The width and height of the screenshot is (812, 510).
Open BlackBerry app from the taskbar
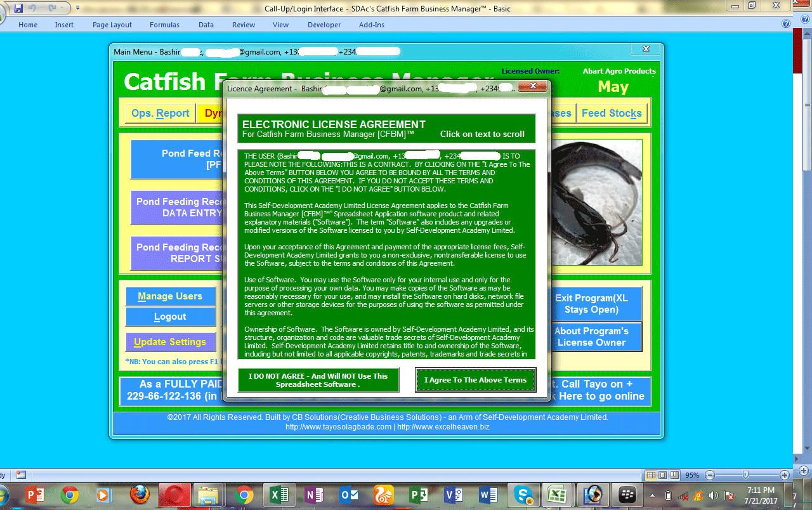pyautogui.click(x=627, y=495)
